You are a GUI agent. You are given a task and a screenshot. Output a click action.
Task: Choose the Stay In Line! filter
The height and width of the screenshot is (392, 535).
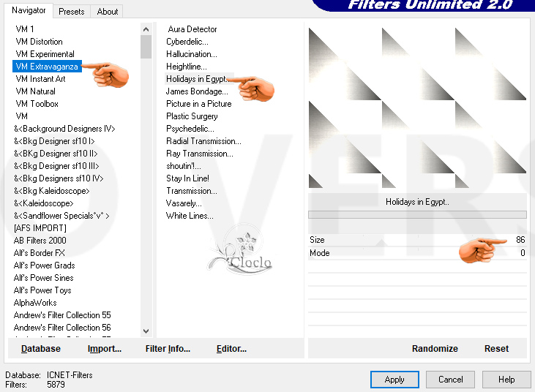(x=187, y=178)
